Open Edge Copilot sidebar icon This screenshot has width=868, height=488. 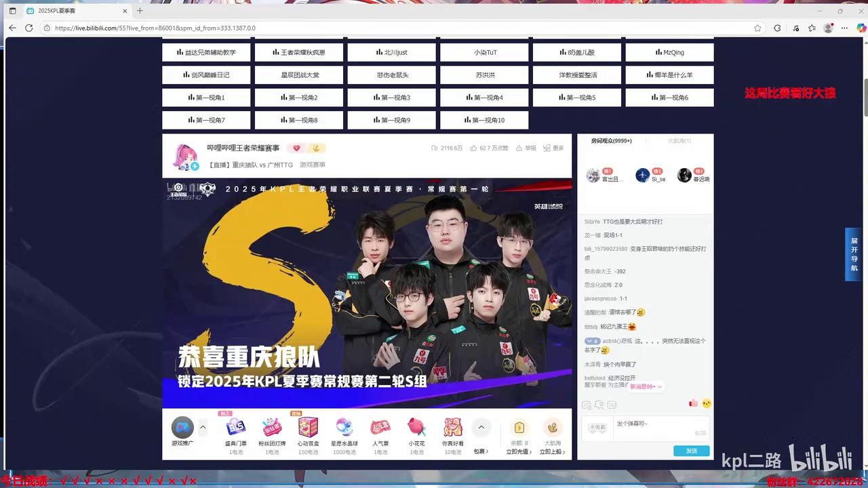point(861,28)
